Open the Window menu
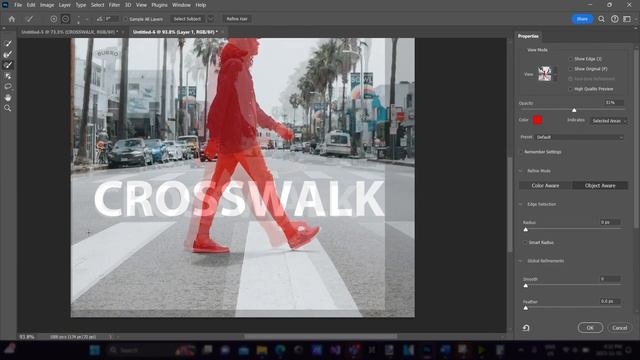This screenshot has width=640, height=360. point(181,5)
